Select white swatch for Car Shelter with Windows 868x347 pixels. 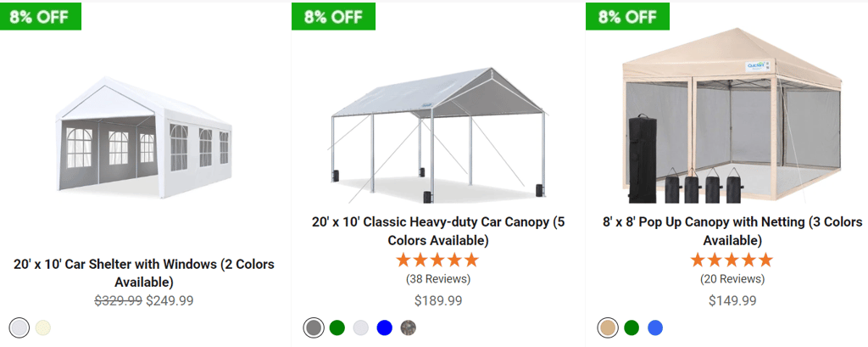(x=19, y=327)
